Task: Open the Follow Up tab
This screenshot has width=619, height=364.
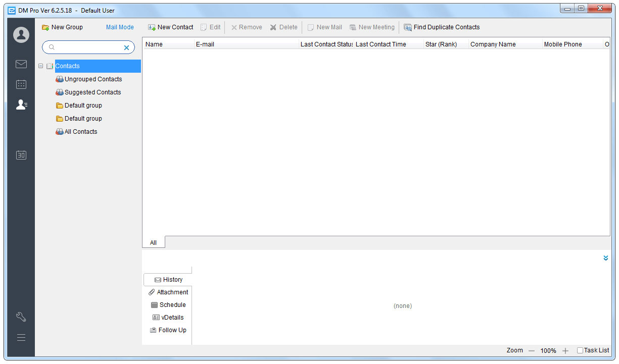Action: click(168, 330)
